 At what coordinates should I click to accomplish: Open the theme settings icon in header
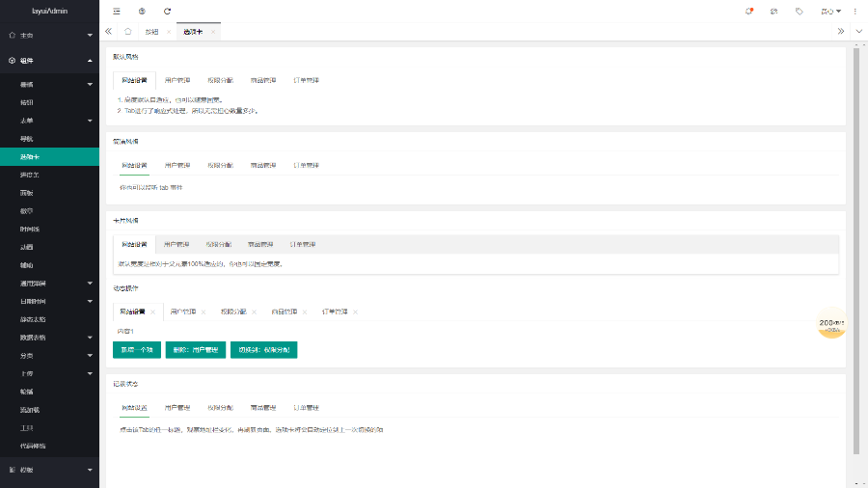click(773, 11)
